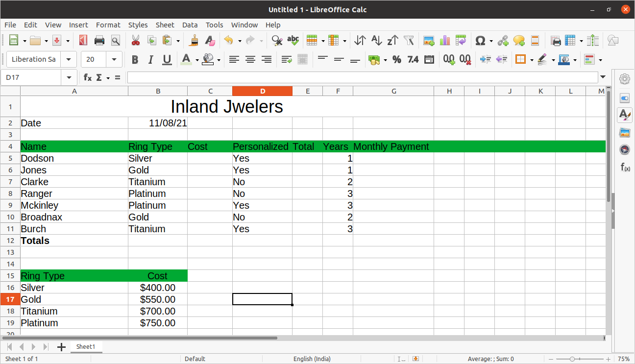Viewport: 635px width, 364px height.
Task: Open the Function Wizard fx icon
Action: tap(87, 77)
